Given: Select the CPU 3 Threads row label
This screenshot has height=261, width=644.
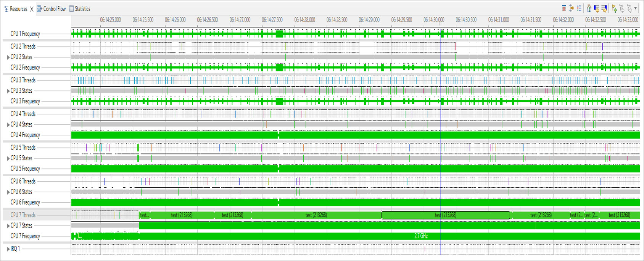Looking at the screenshot, I should click(x=23, y=80).
